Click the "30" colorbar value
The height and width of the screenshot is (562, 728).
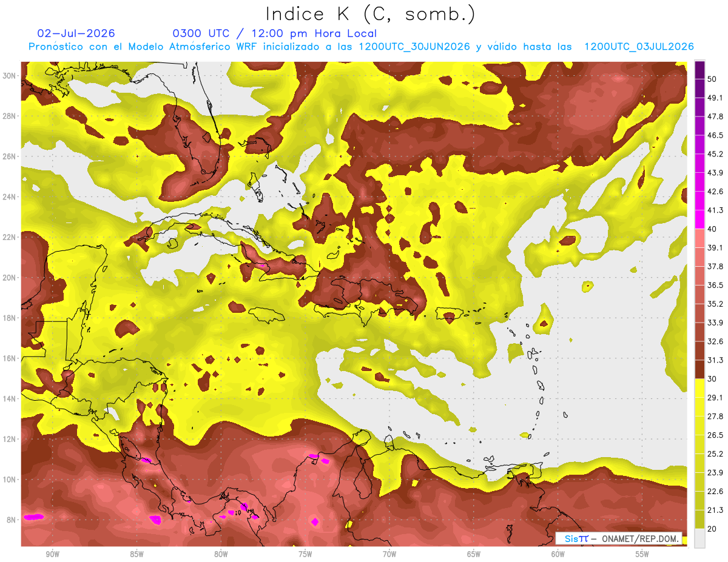tap(712, 379)
